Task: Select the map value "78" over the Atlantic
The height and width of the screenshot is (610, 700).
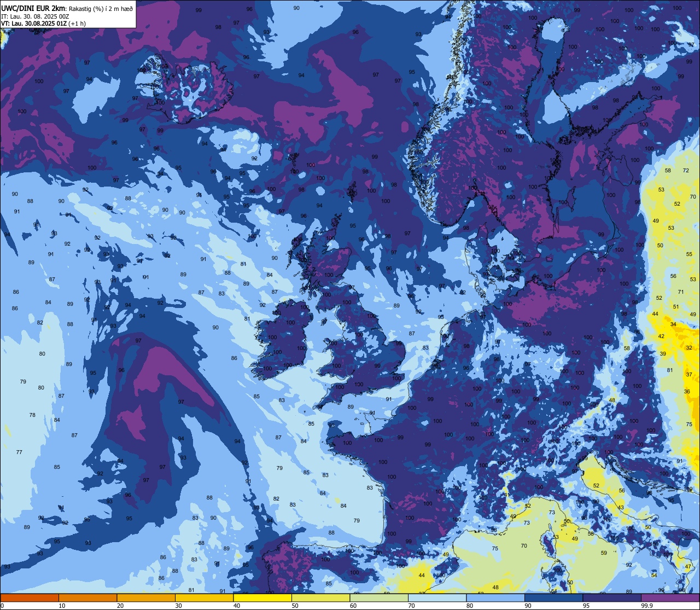Action: tap(32, 415)
